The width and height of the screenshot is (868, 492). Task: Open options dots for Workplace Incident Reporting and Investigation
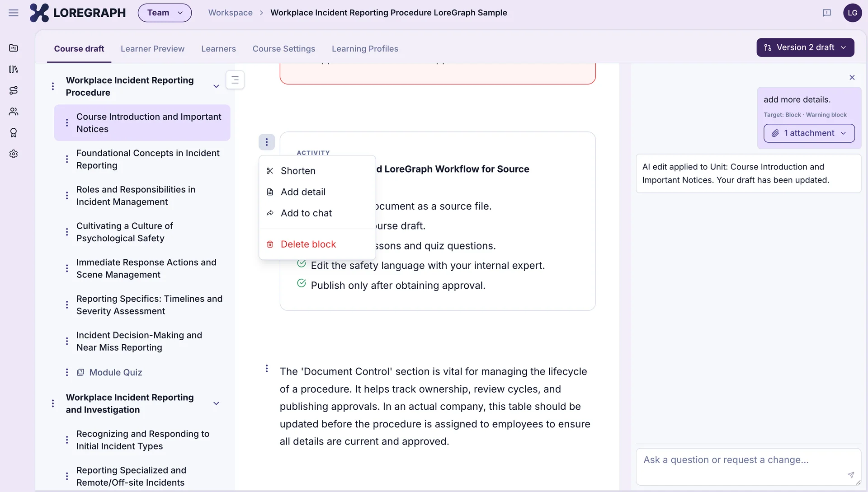point(53,403)
